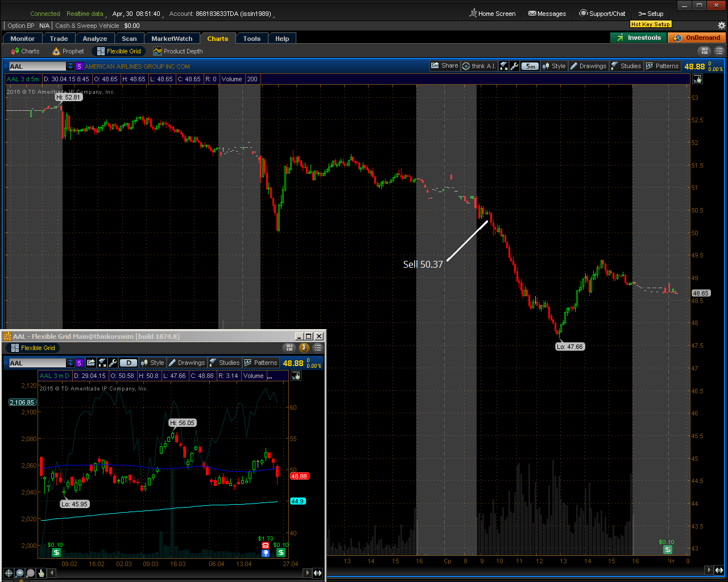Open the Scan tab

coord(130,39)
